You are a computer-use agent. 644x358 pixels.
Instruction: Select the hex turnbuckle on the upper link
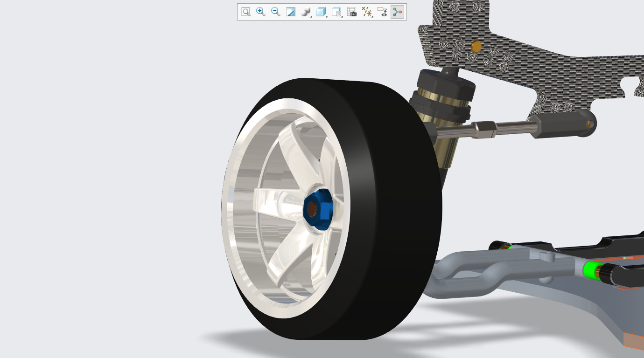(483, 130)
